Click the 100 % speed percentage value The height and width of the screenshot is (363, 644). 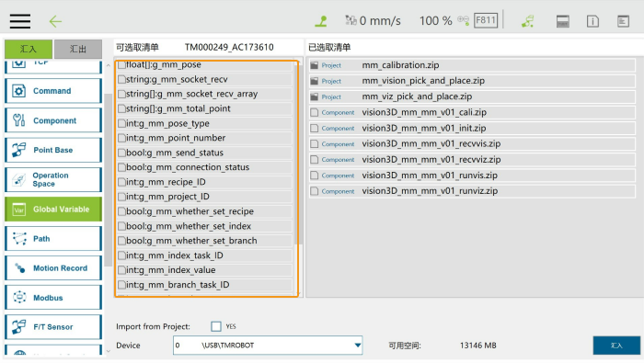435,20
